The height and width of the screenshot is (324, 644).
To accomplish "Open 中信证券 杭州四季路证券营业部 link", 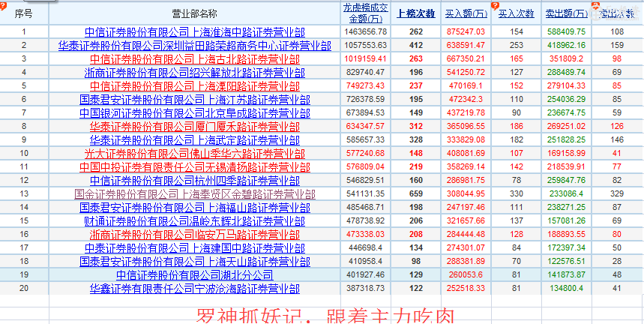I will (195, 181).
